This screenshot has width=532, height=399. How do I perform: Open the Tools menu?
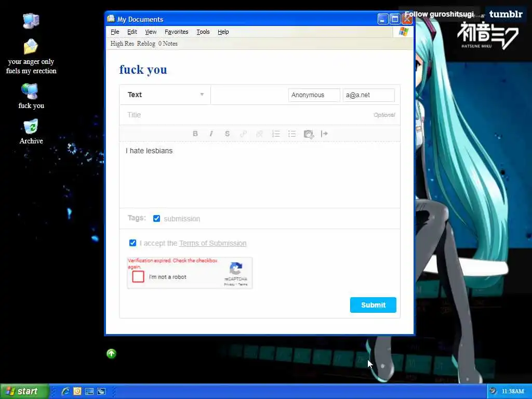(x=203, y=32)
